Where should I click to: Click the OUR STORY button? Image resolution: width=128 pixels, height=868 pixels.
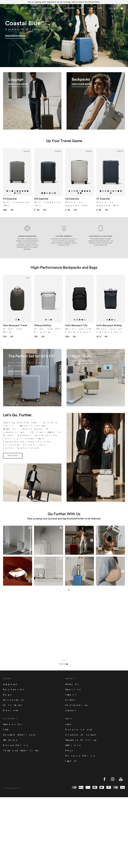[13, 456]
